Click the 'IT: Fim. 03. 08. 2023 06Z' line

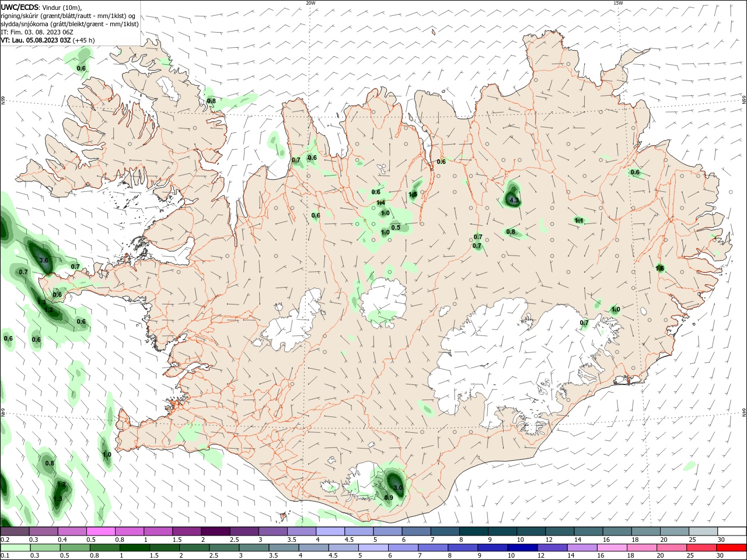coord(36,32)
